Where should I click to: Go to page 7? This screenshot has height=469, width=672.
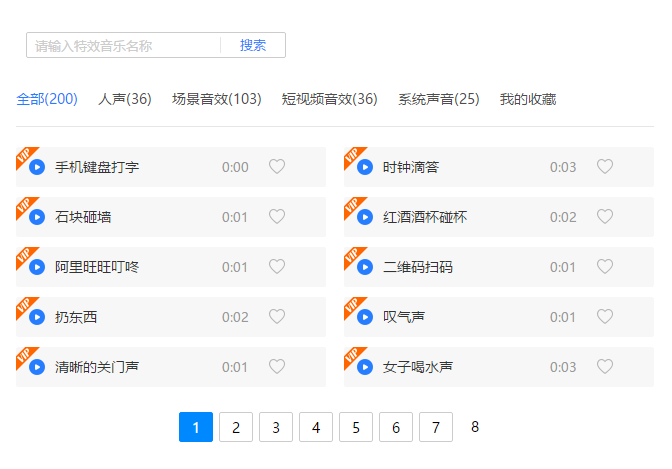pyautogui.click(x=436, y=427)
